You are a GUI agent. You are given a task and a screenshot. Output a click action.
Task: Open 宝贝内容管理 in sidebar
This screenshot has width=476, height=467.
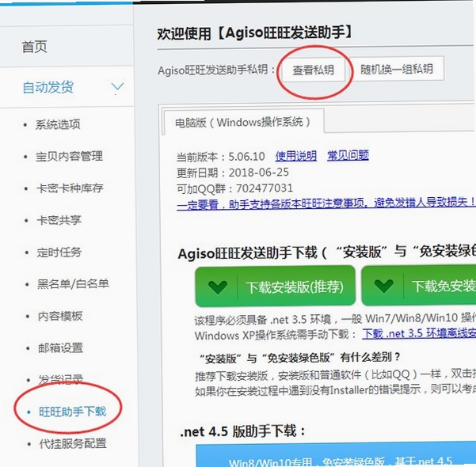tap(69, 156)
